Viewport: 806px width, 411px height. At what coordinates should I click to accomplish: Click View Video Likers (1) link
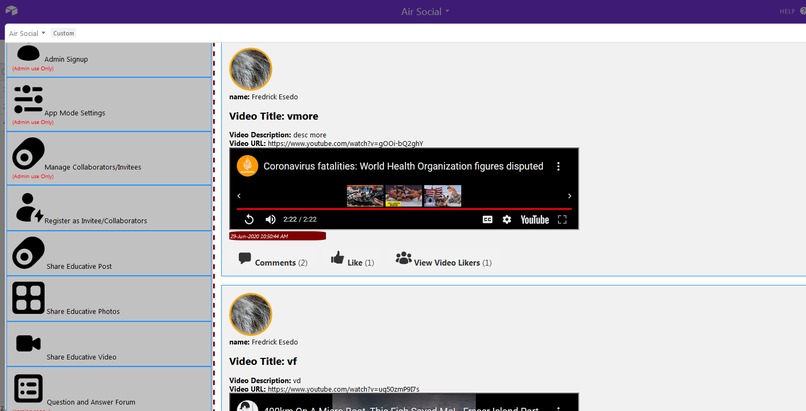coord(452,263)
